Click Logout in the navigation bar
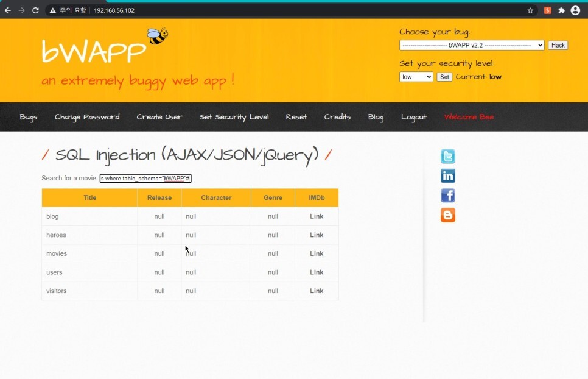The image size is (588, 379). coord(414,117)
